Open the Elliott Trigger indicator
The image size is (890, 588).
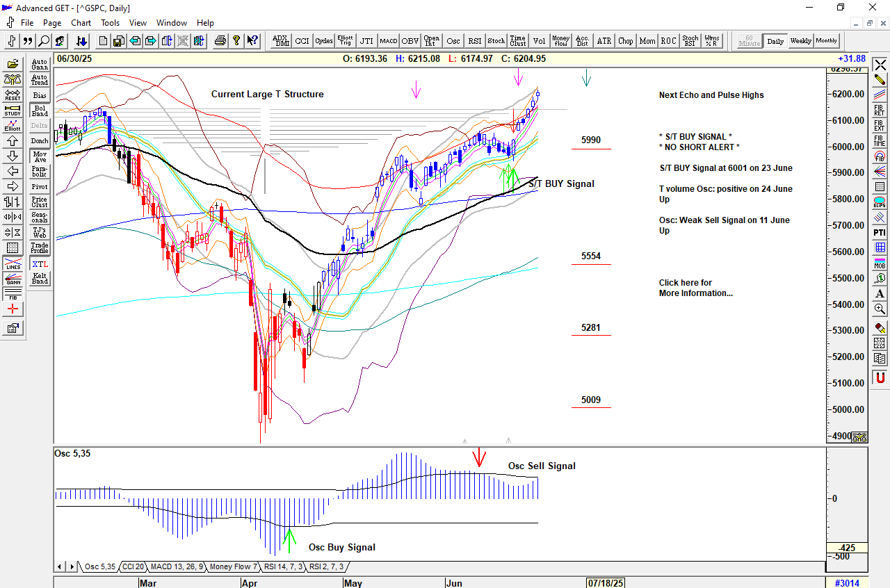(345, 41)
